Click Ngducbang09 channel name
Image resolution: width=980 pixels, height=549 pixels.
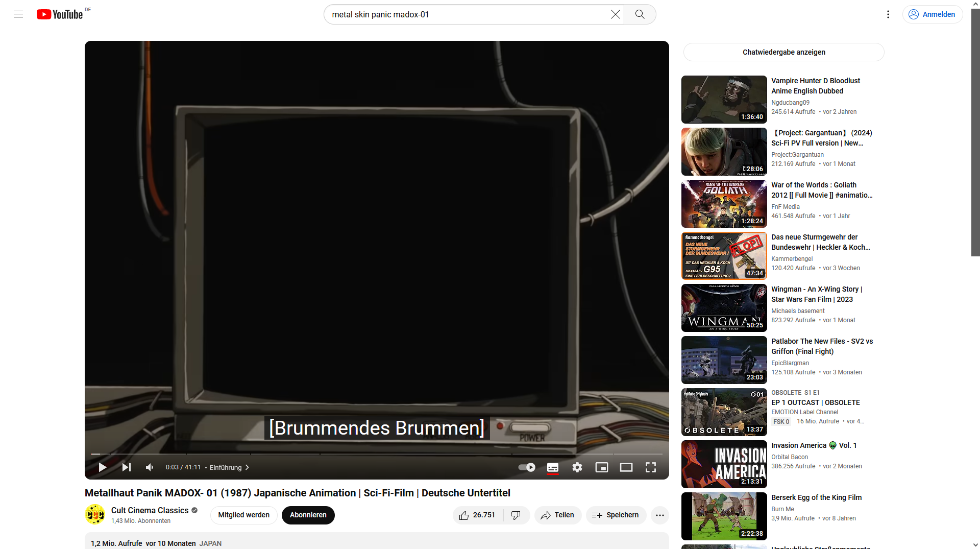pos(791,103)
